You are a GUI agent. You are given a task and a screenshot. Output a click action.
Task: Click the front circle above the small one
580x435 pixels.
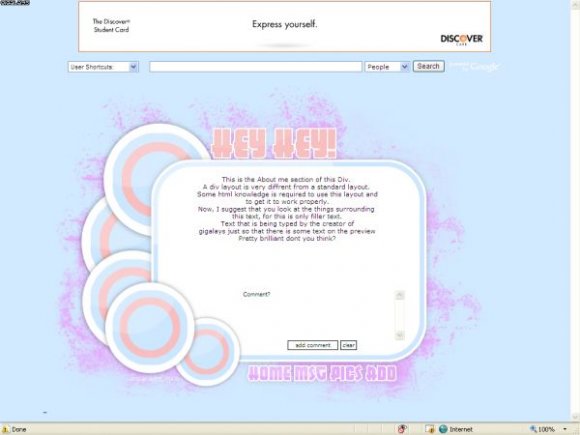pyautogui.click(x=150, y=327)
